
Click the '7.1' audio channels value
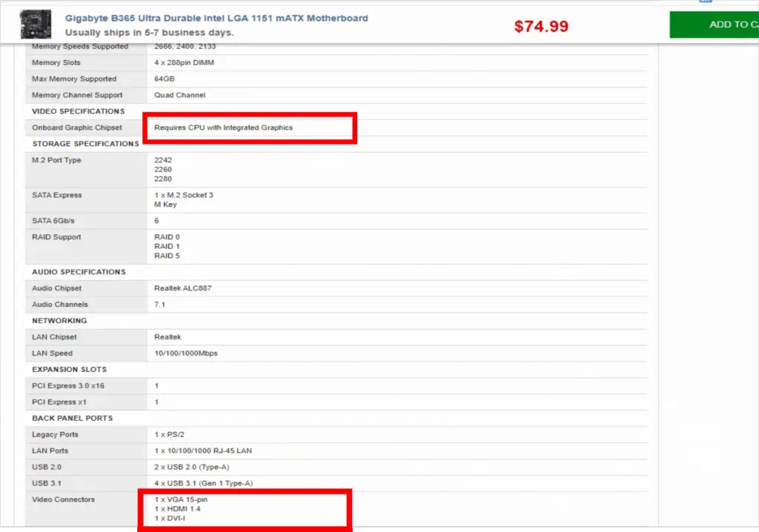(x=159, y=305)
